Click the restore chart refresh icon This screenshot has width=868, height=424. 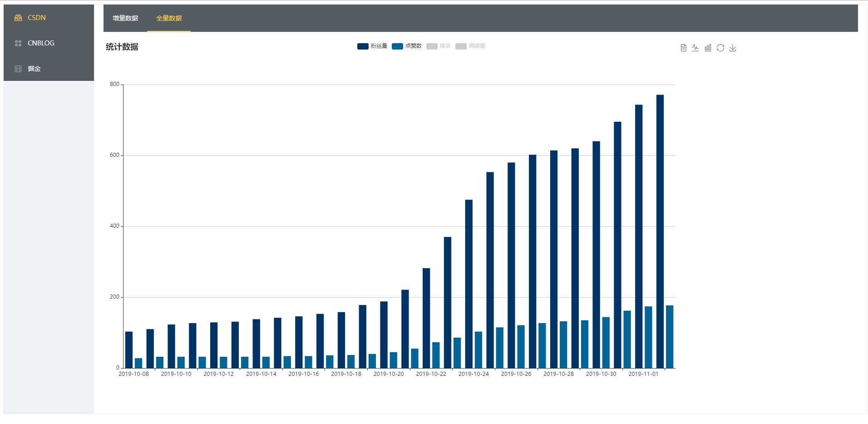click(x=720, y=48)
